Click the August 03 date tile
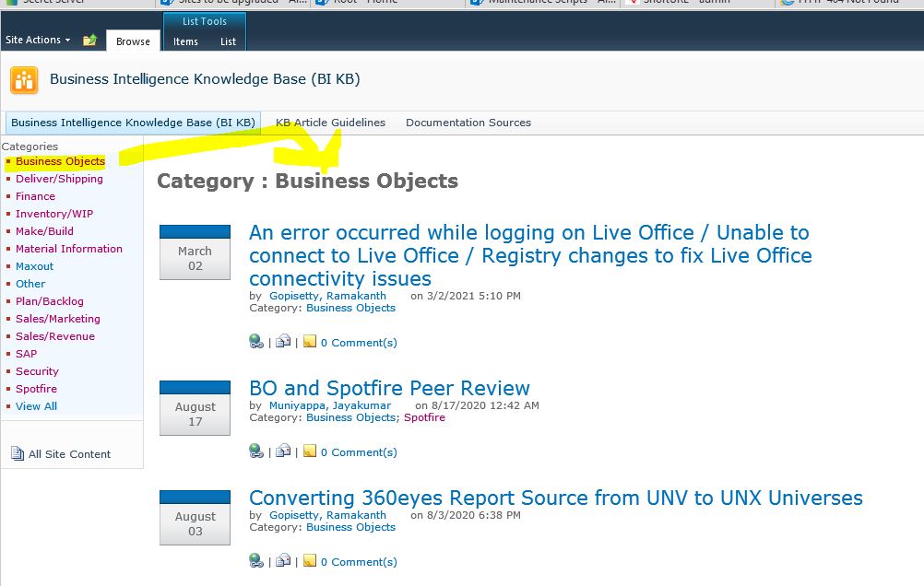The height and width of the screenshot is (586, 924). (195, 518)
